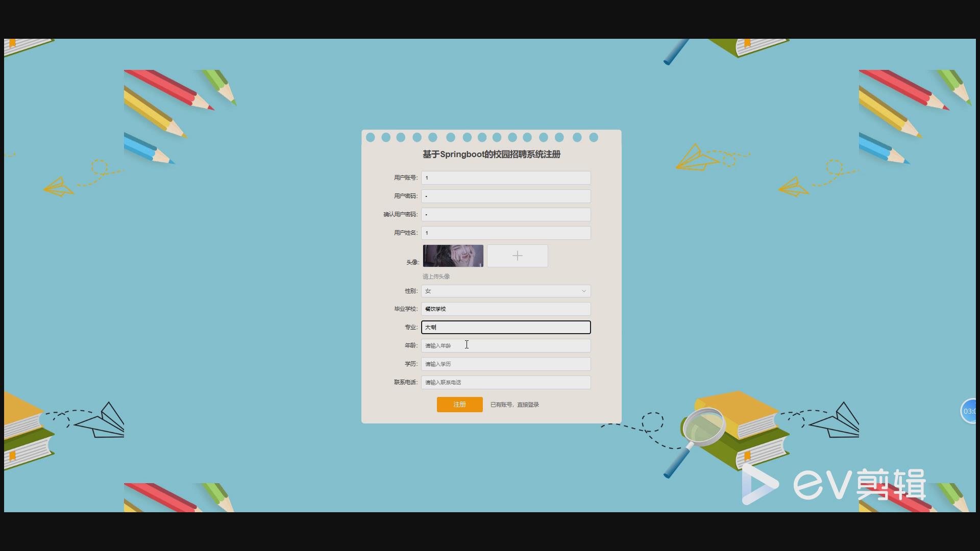The image size is (980, 551).
Task: Click the blue floating timer bubble
Action: coord(969,411)
